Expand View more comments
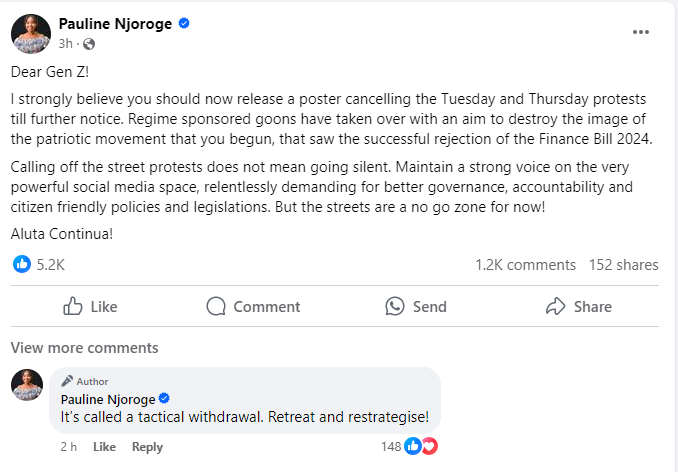Screen dimensions: 678x472 [x=84, y=348]
